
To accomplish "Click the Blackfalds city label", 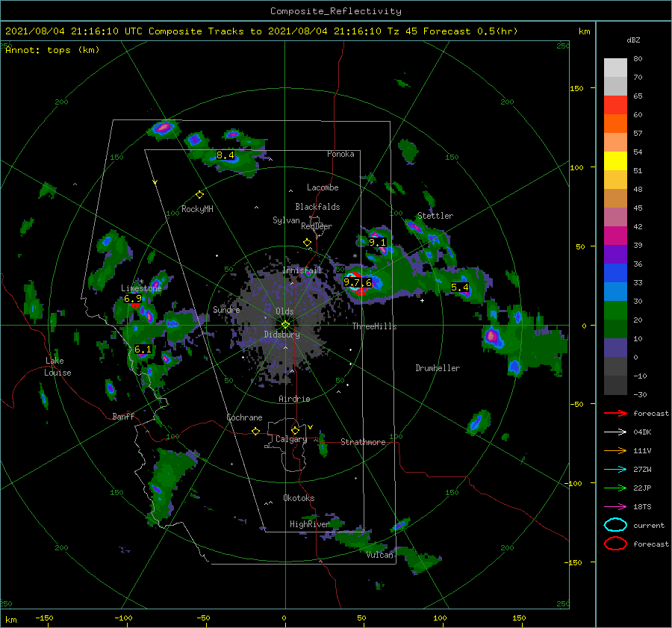I will point(317,207).
